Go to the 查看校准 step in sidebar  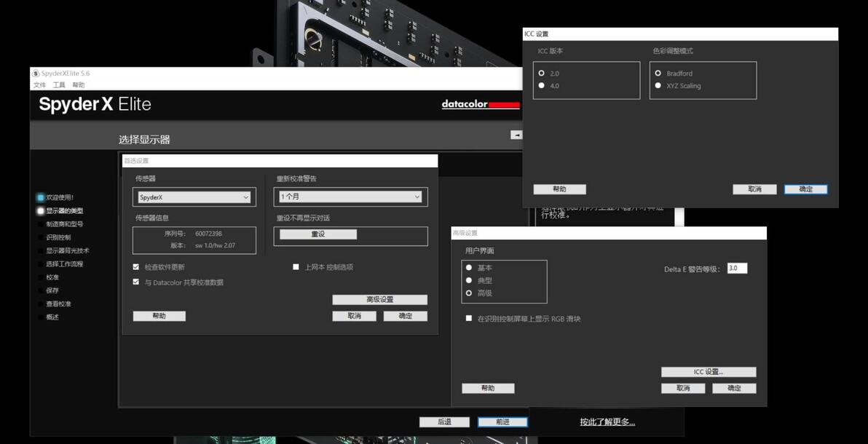coord(58,304)
